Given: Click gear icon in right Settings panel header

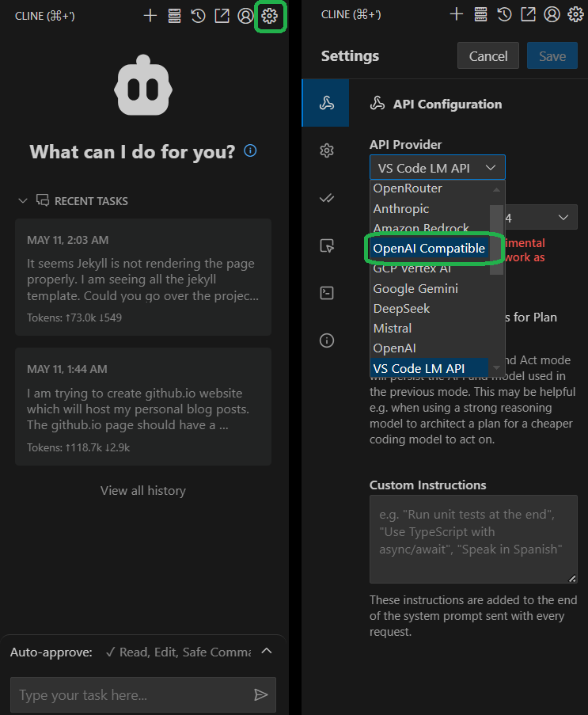Looking at the screenshot, I should click(x=575, y=14).
